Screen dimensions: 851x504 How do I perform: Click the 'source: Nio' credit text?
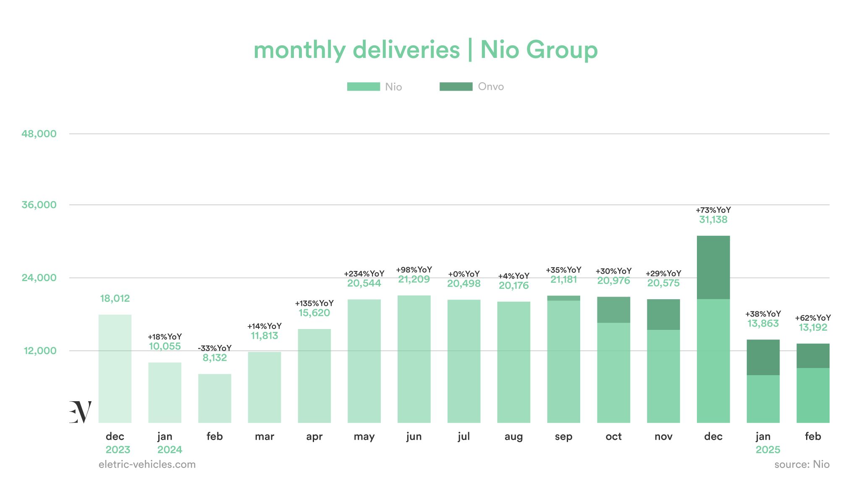pyautogui.click(x=802, y=464)
